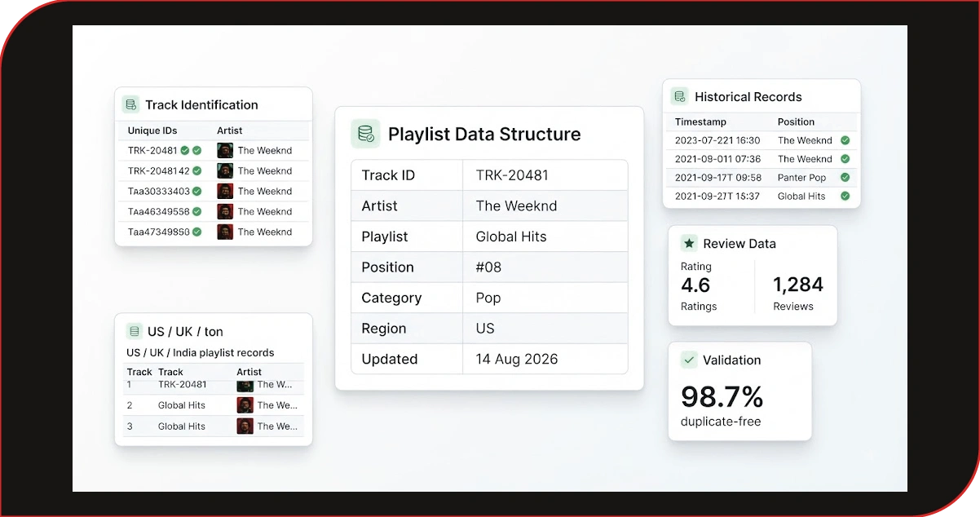Click the Track Identification database icon
This screenshot has height=517, width=980.
click(130, 104)
